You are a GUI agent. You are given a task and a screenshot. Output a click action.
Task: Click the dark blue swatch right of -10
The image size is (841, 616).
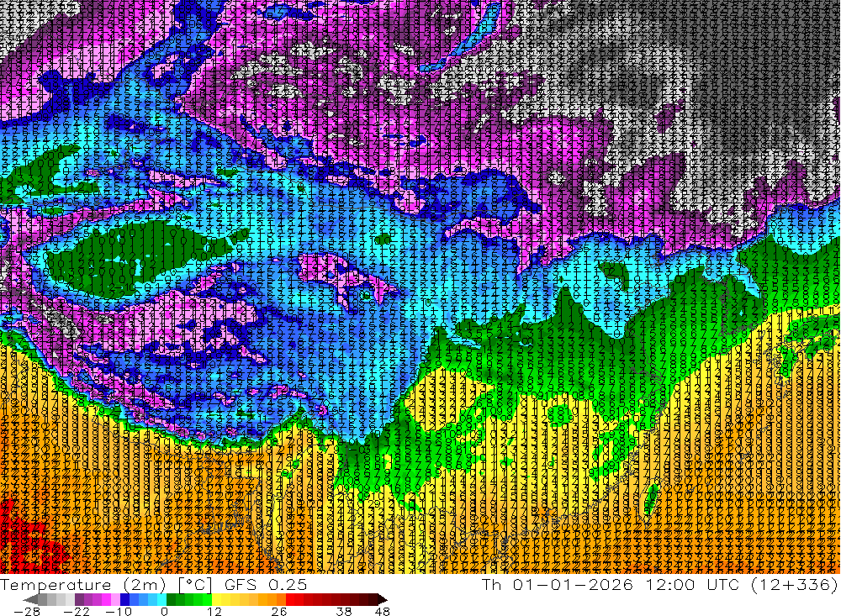click(124, 599)
